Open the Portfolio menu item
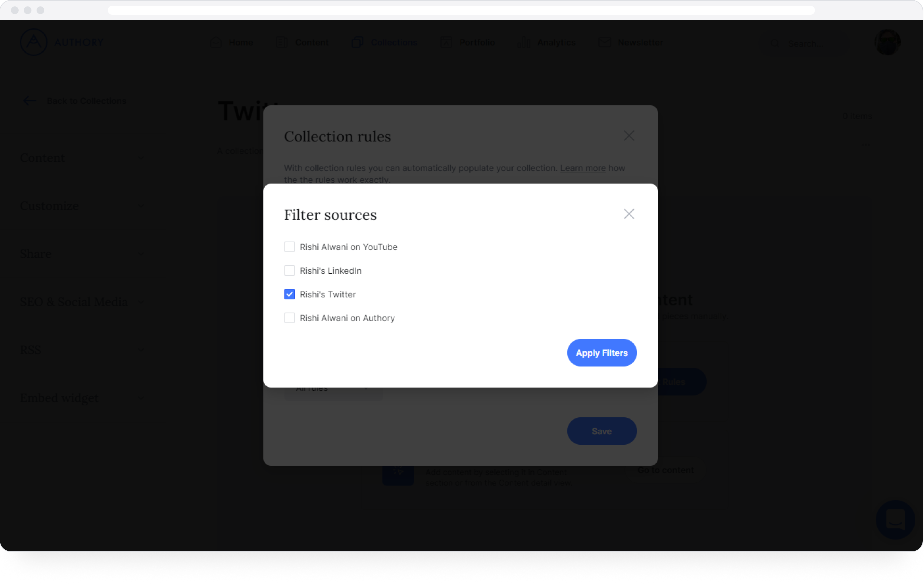The width and height of the screenshot is (924, 584). [476, 42]
